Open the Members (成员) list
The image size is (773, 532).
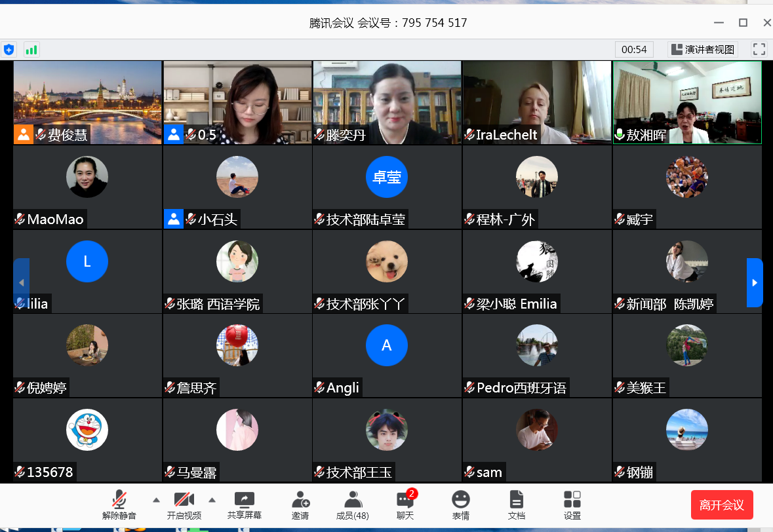(352, 505)
